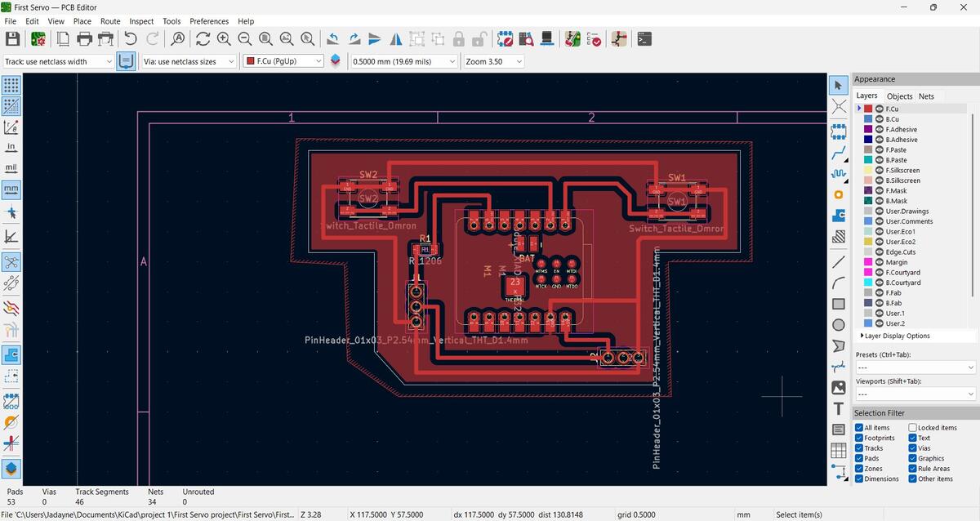The height and width of the screenshot is (521, 980).
Task: Open the Presets dropdown
Action: point(915,367)
